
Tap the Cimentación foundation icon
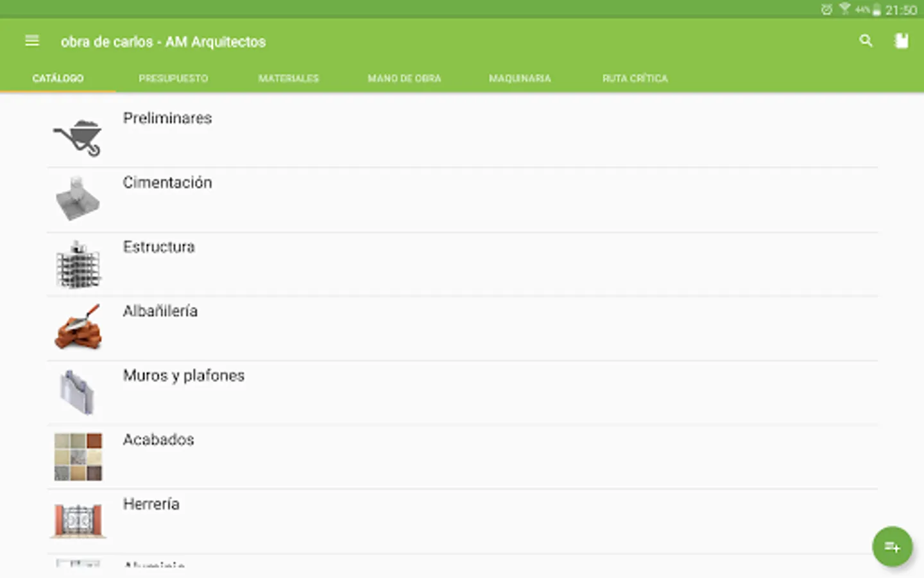[78, 200]
